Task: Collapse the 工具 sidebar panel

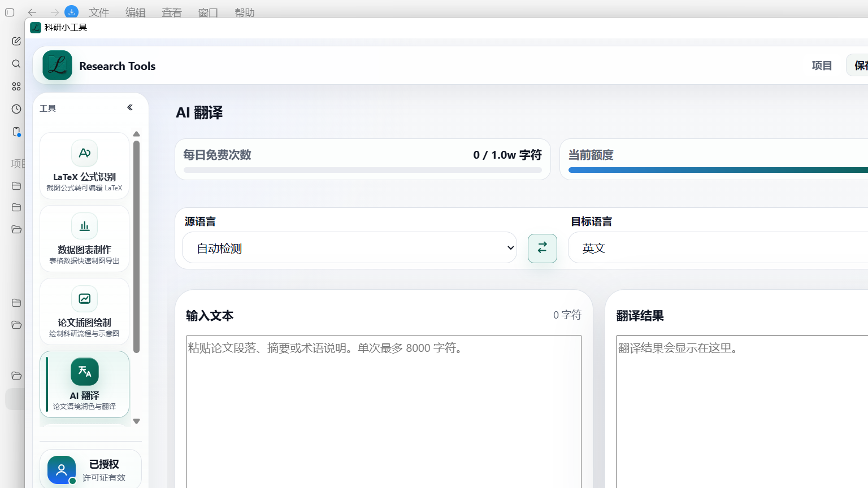Action: click(130, 107)
